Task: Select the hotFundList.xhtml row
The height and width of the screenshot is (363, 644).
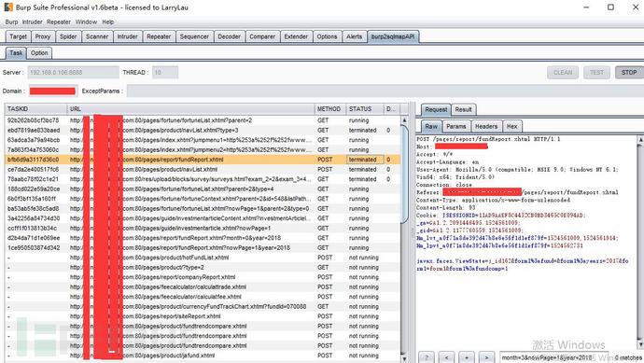Action: click(203, 258)
